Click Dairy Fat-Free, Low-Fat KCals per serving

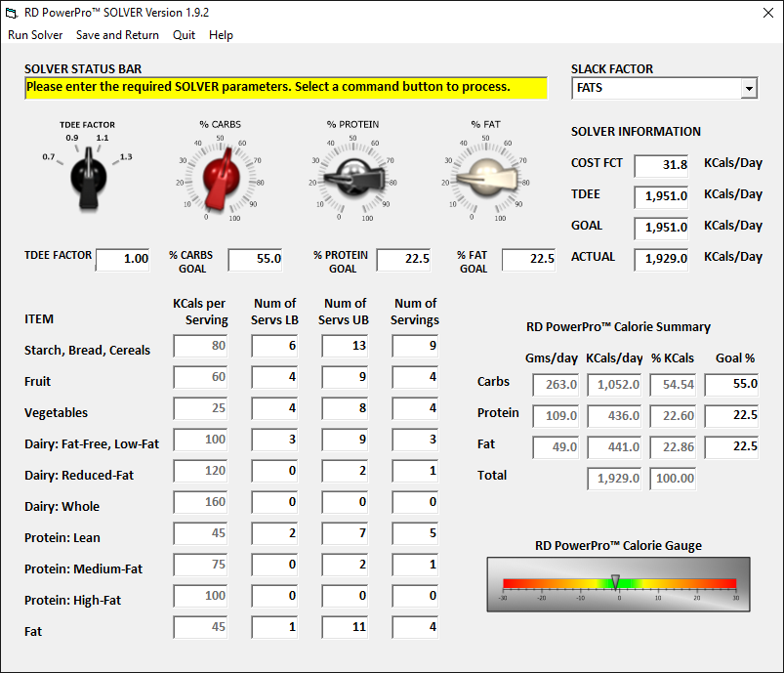tap(200, 440)
